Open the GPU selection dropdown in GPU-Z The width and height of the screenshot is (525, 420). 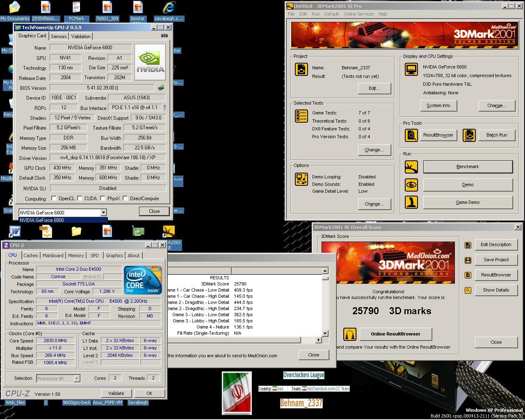pyautogui.click(x=103, y=212)
